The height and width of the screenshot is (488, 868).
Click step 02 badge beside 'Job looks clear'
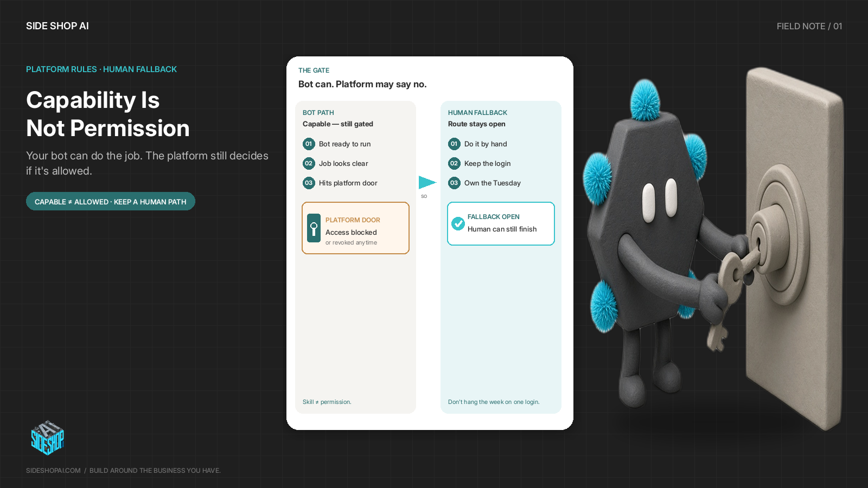[309, 163]
